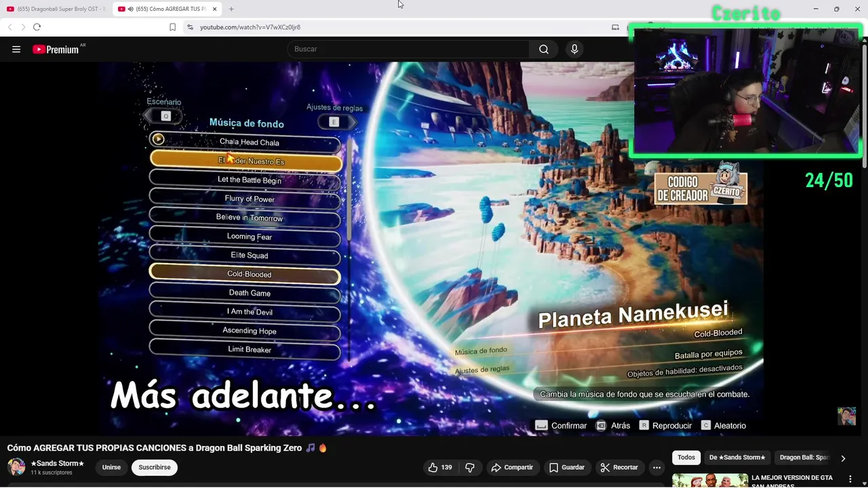Screen dimensions: 868x488
Task: Select Looming Fear track
Action: (245, 237)
